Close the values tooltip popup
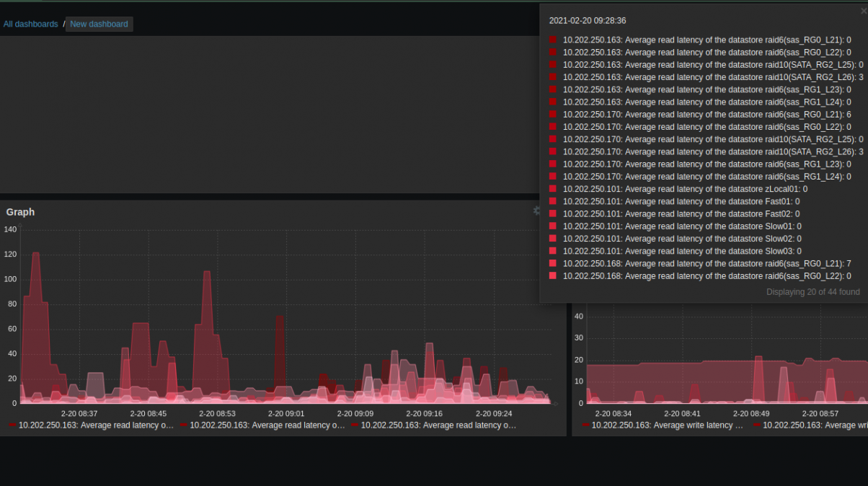 [864, 12]
